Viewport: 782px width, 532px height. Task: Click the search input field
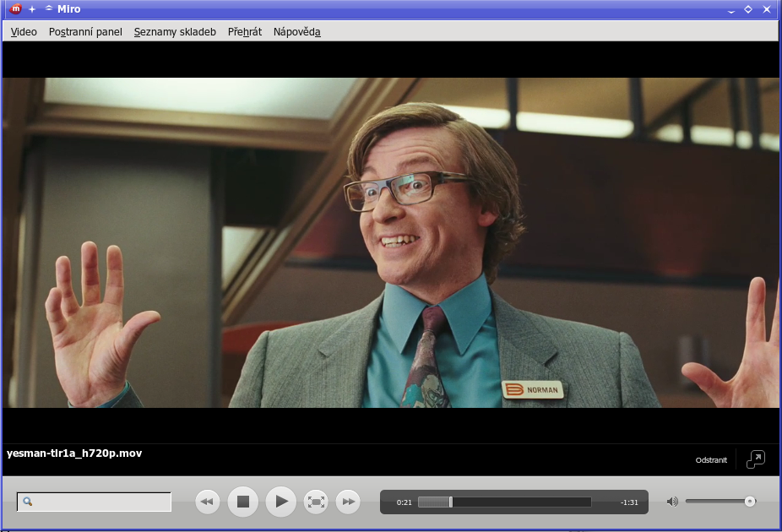tap(95, 502)
